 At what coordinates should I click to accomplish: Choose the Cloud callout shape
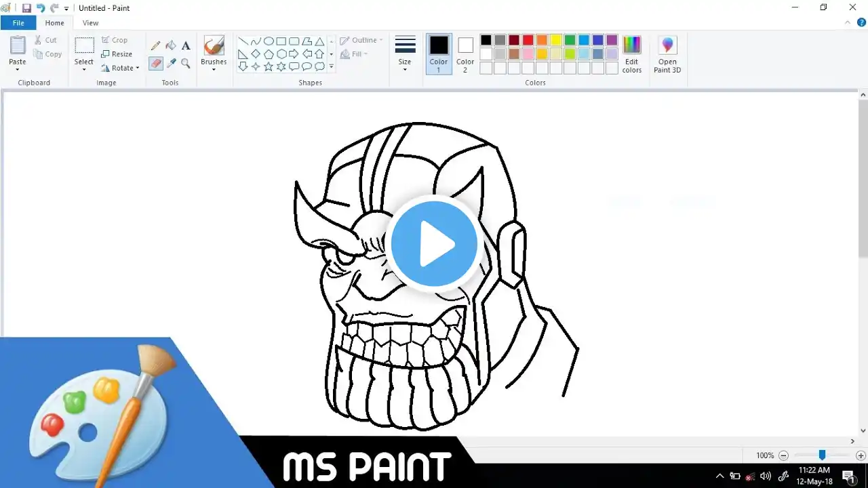click(x=320, y=66)
